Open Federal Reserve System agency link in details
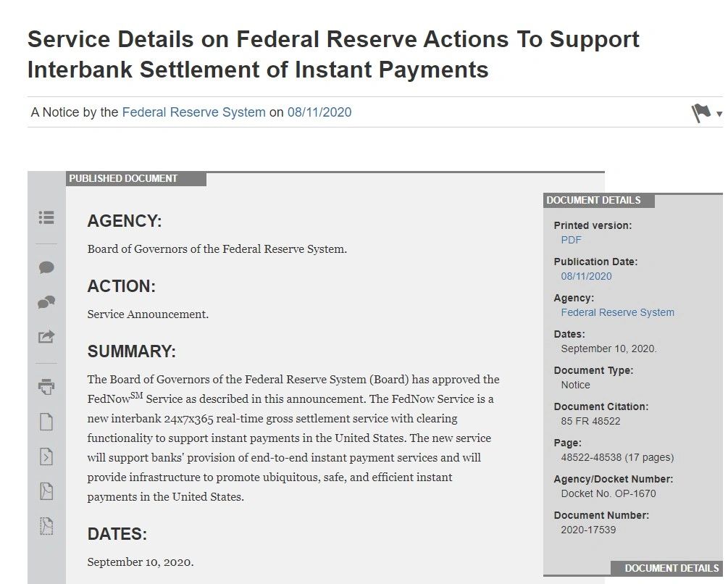Viewport: 728px width, 584px height. tap(617, 312)
